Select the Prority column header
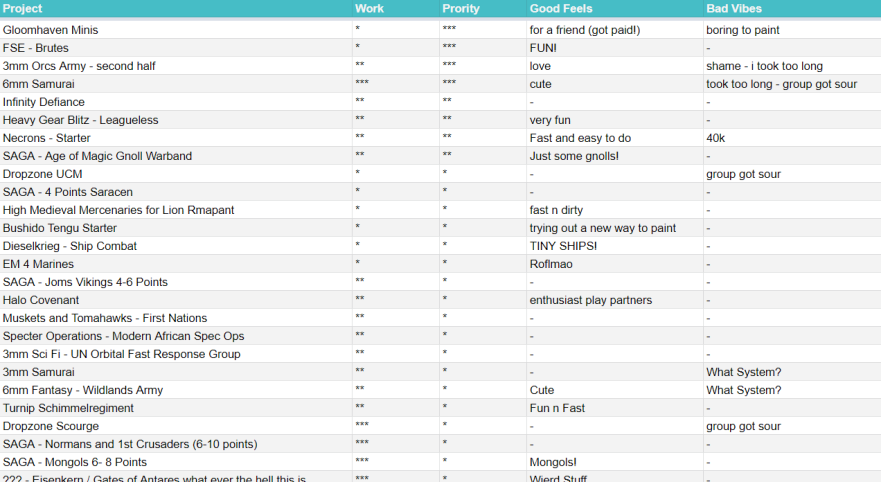 (460, 9)
